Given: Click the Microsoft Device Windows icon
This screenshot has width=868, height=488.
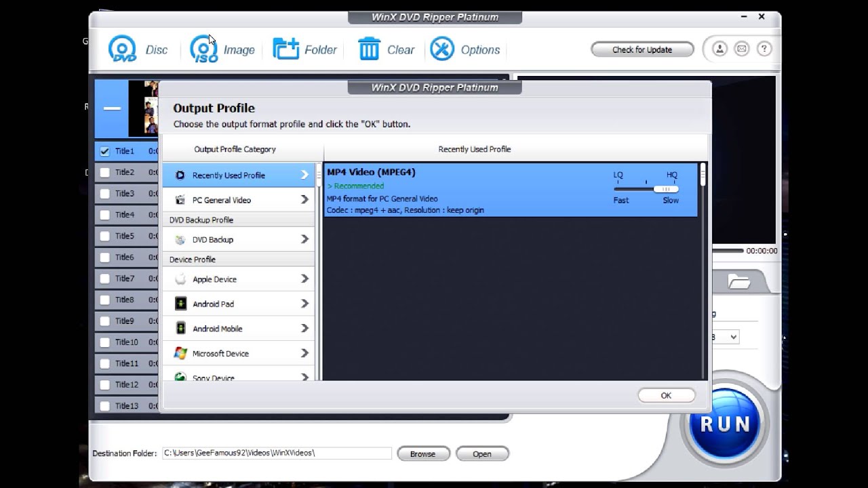Looking at the screenshot, I should (x=180, y=353).
